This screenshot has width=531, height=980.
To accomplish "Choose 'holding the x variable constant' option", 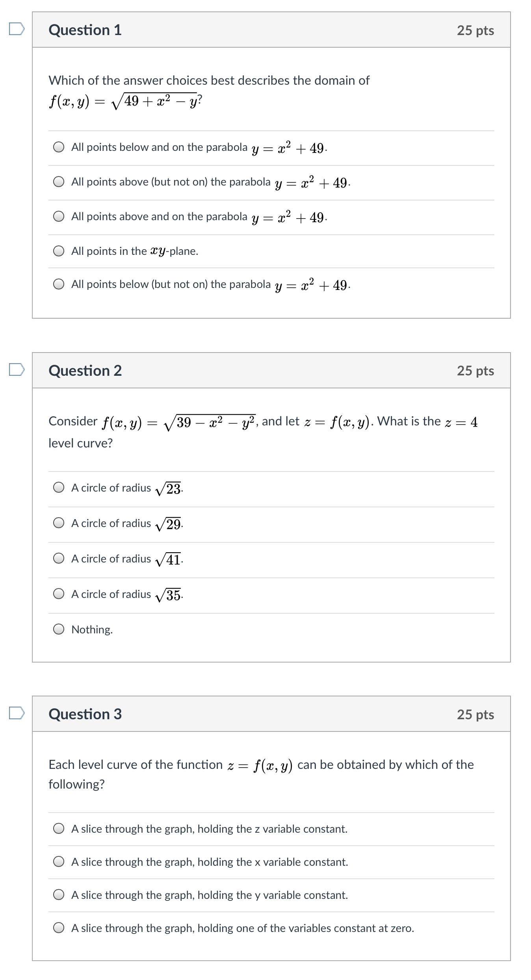I will (59, 862).
